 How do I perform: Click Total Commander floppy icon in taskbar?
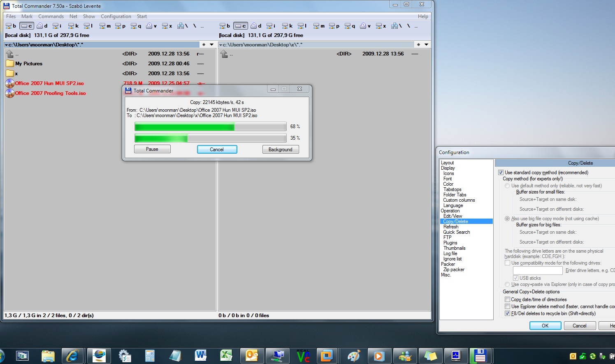(480, 356)
